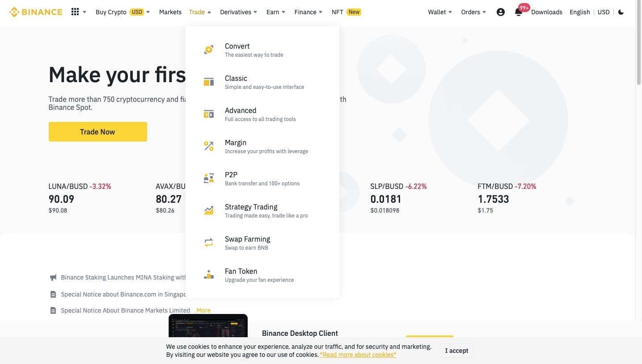Toggle dark mode moon icon
Image resolution: width=642 pixels, height=364 pixels.
point(621,12)
